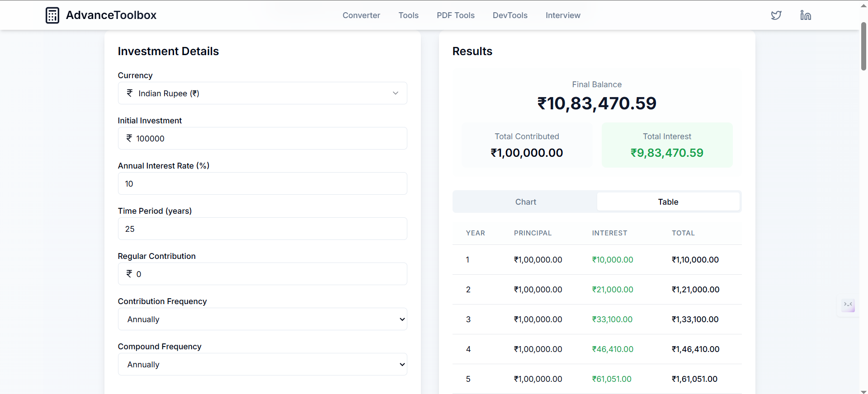Image resolution: width=868 pixels, height=394 pixels.
Task: Open the Converter menu
Action: click(361, 15)
